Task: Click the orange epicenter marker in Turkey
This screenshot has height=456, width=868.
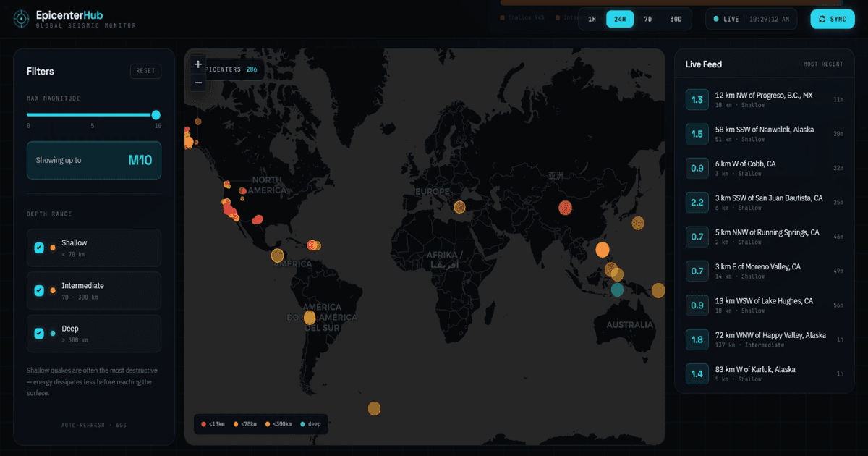Action: tap(459, 208)
